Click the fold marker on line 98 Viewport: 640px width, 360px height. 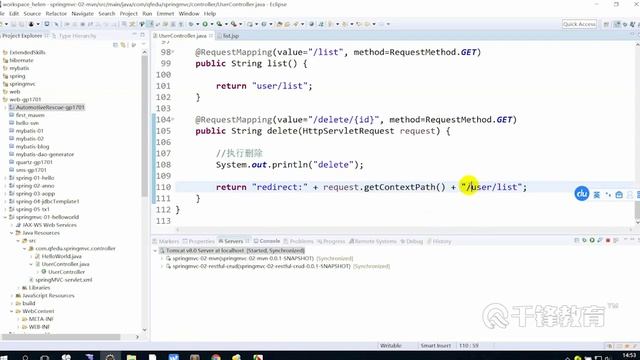(x=173, y=52)
